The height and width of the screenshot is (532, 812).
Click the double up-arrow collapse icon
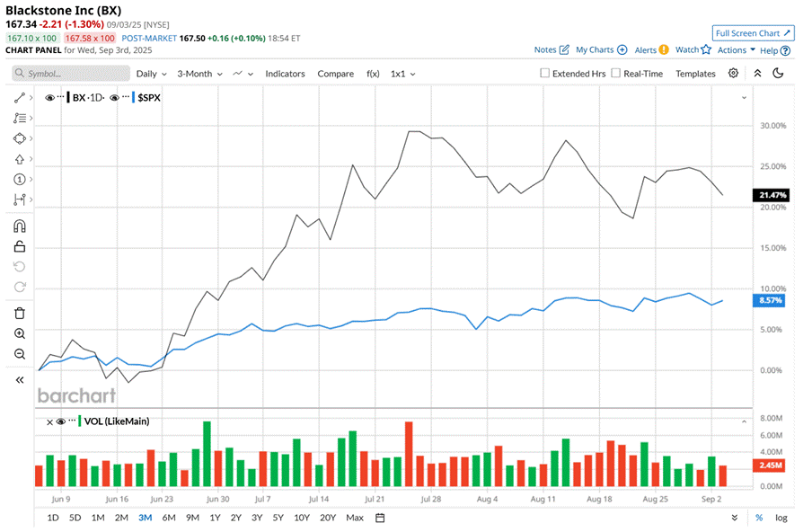757,73
